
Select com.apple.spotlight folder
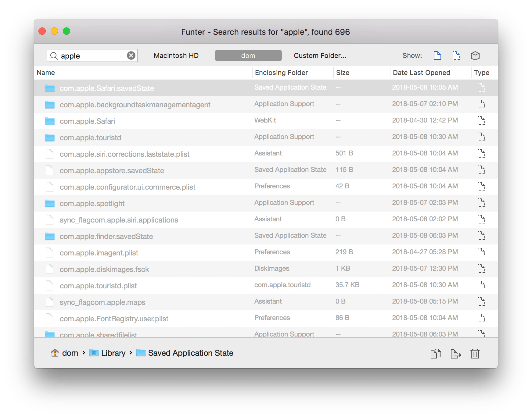(x=266, y=203)
